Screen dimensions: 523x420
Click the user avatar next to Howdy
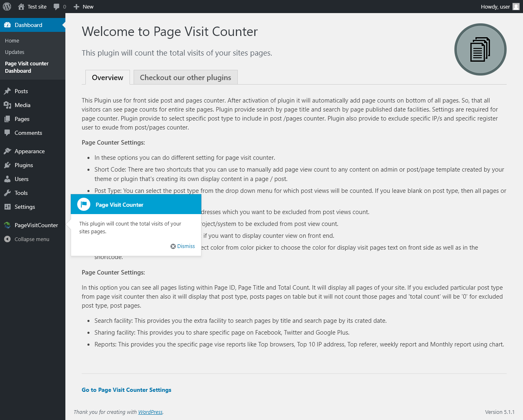516,7
